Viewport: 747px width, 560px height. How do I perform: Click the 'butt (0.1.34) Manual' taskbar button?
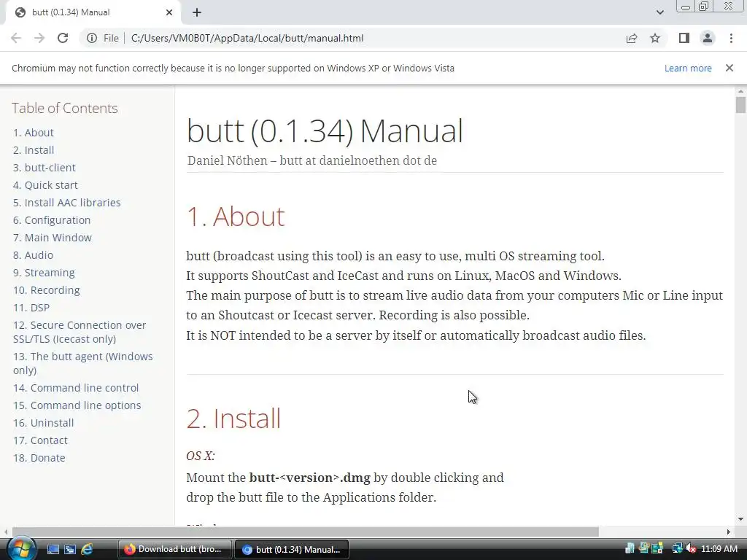(292, 550)
